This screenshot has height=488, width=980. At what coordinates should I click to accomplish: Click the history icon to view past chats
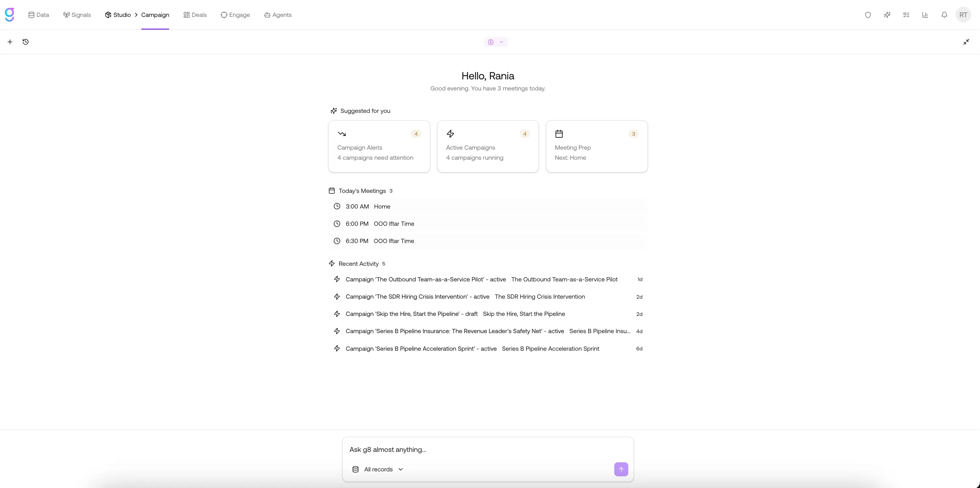point(25,42)
